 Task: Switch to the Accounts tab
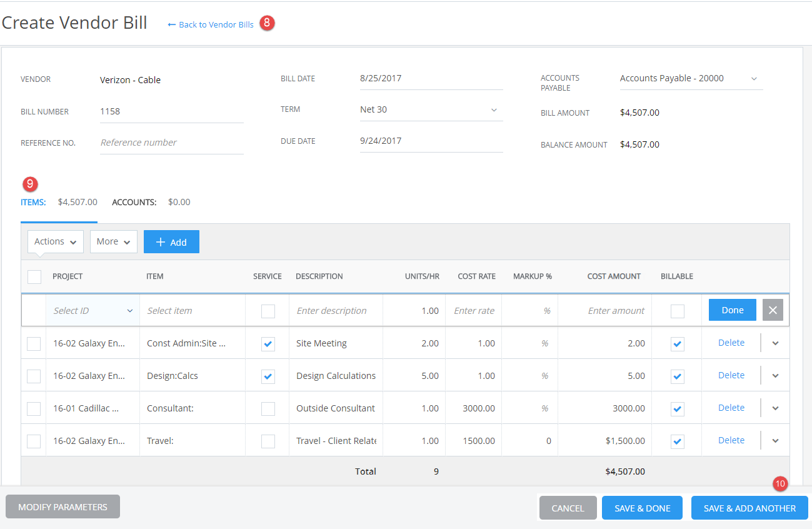[151, 202]
